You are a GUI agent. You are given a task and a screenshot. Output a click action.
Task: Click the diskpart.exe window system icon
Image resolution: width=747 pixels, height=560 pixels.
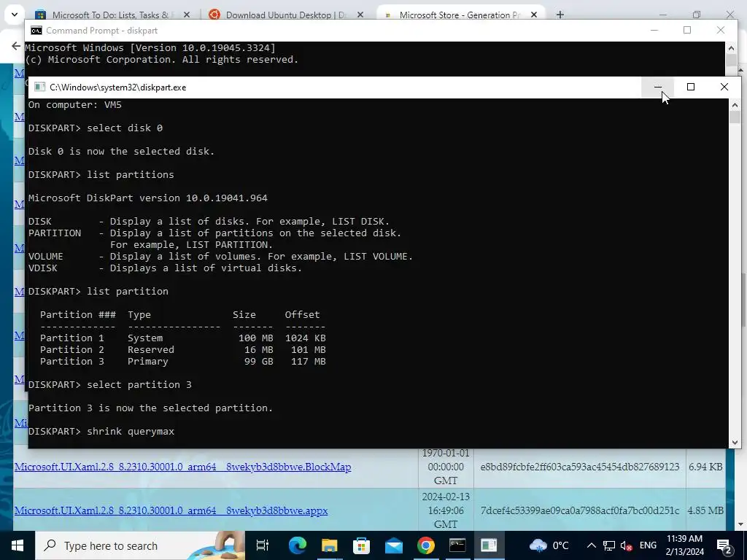pyautogui.click(x=40, y=87)
